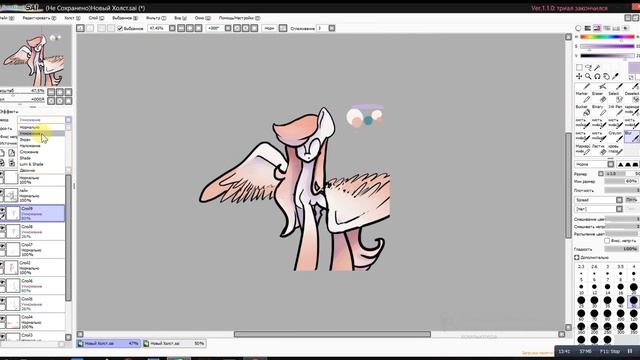Select the Bucket fill tool
This screenshot has width=640, height=360.
click(x=583, y=110)
